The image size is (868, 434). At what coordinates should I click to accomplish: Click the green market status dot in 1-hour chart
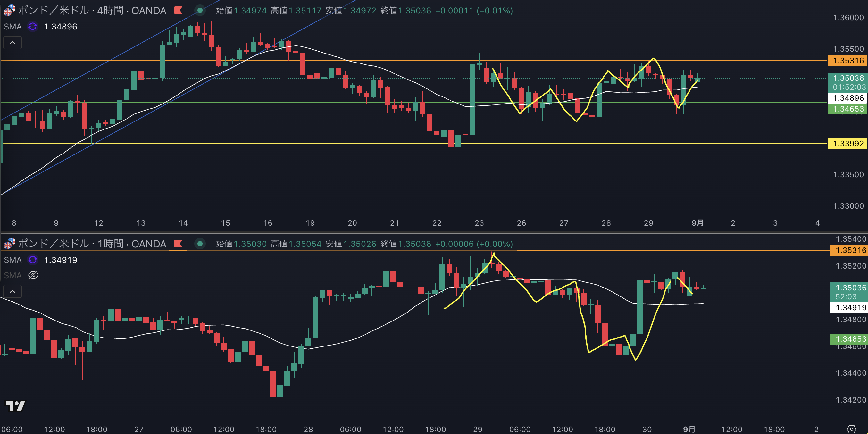tap(200, 244)
